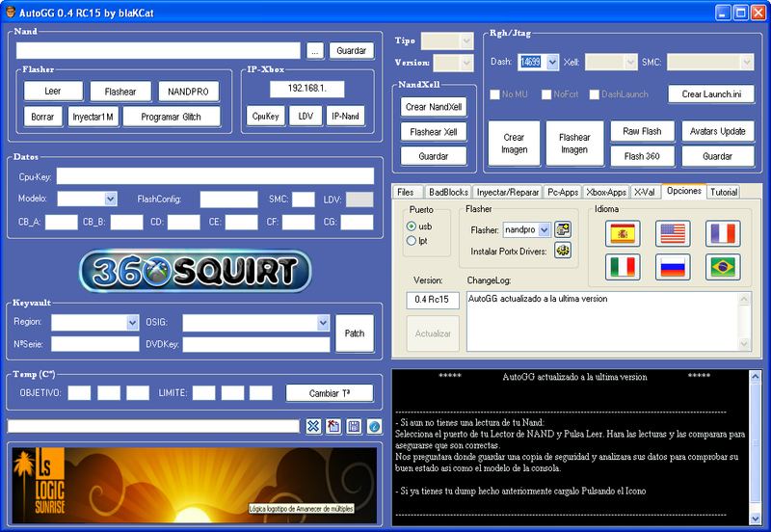This screenshot has height=532, width=771.
Task: Choose the French flag language
Action: click(x=723, y=233)
